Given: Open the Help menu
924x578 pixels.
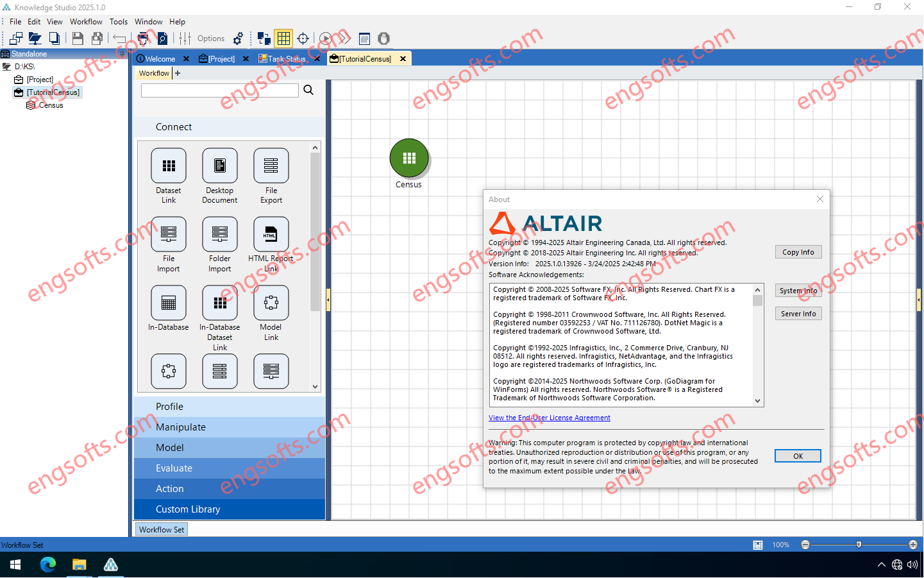Looking at the screenshot, I should point(177,22).
